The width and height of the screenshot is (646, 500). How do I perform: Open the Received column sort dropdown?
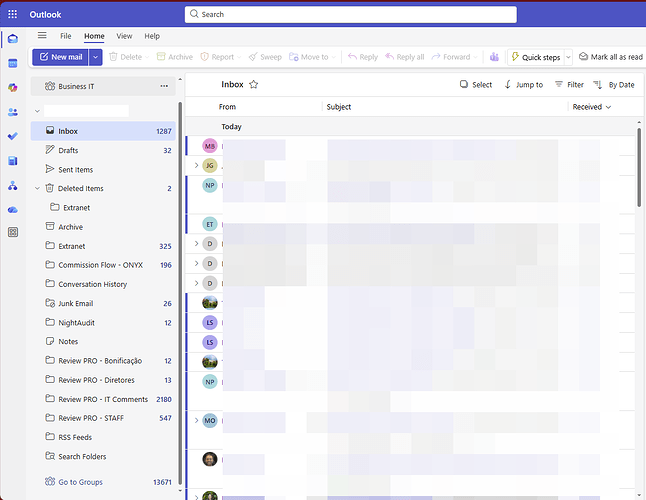(592, 107)
